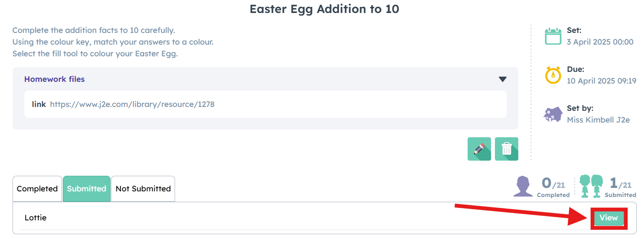
Task: Switch to the Completed tab
Action: coord(37,189)
